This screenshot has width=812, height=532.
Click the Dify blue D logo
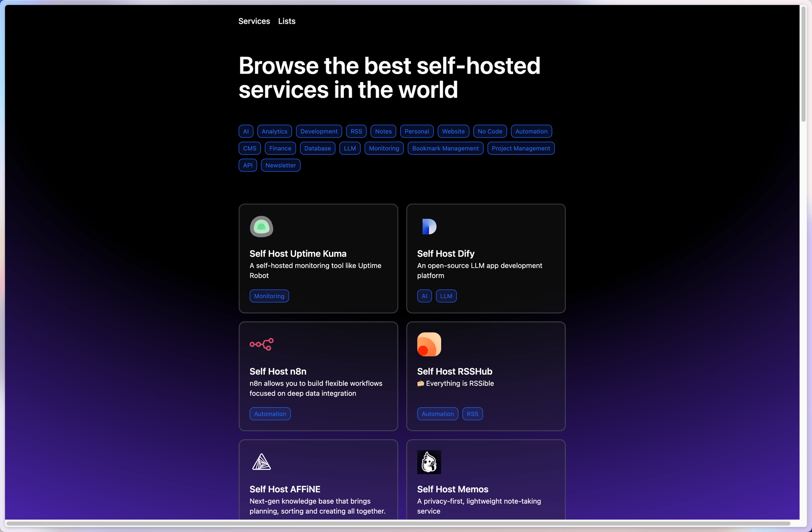click(429, 226)
